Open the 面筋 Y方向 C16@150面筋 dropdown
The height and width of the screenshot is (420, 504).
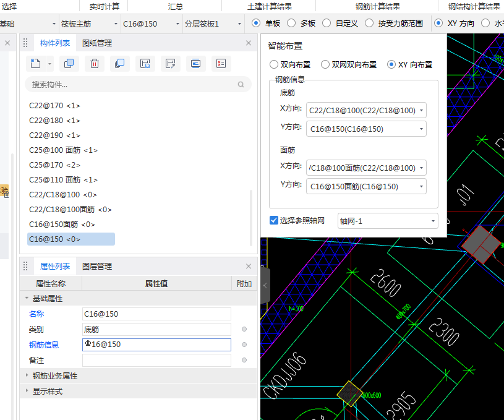[x=421, y=187]
